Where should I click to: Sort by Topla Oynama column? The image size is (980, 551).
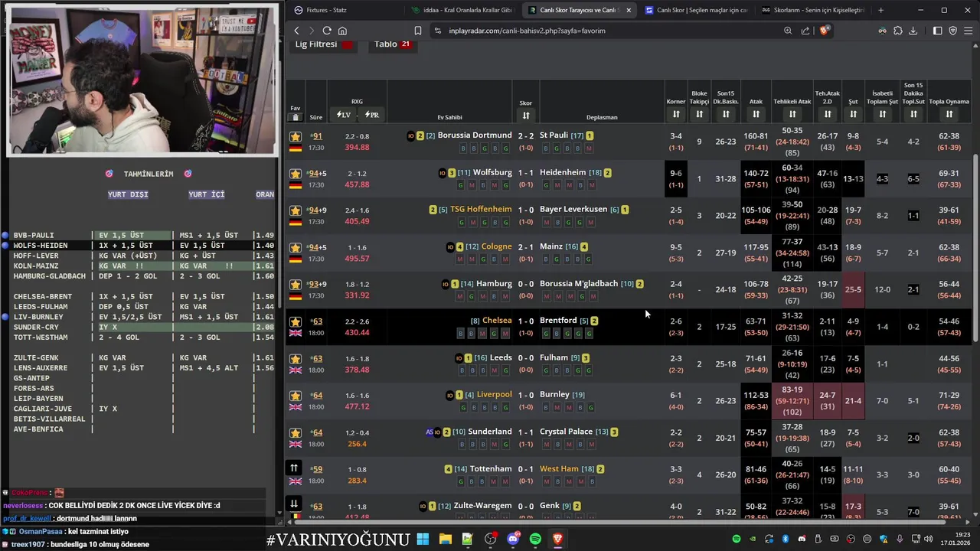(x=949, y=114)
